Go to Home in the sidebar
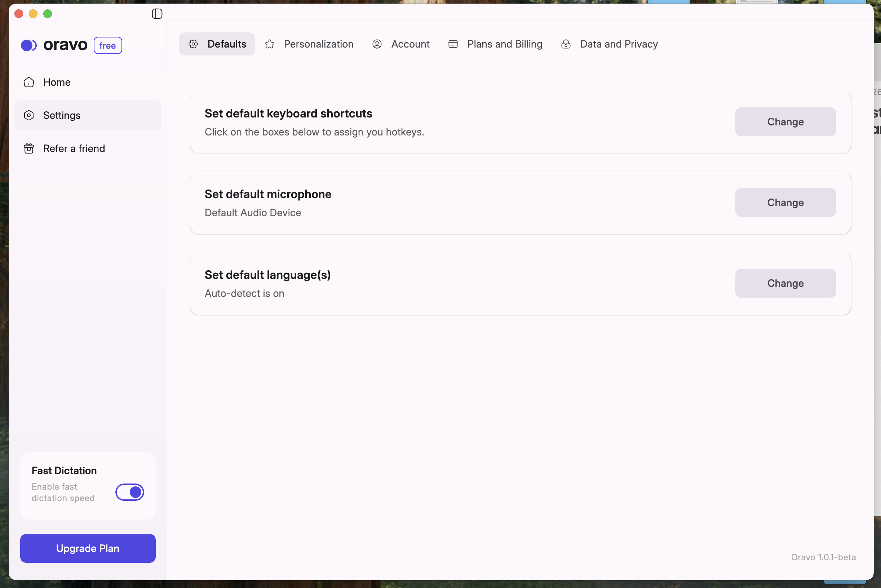This screenshot has height=588, width=881. point(57,82)
